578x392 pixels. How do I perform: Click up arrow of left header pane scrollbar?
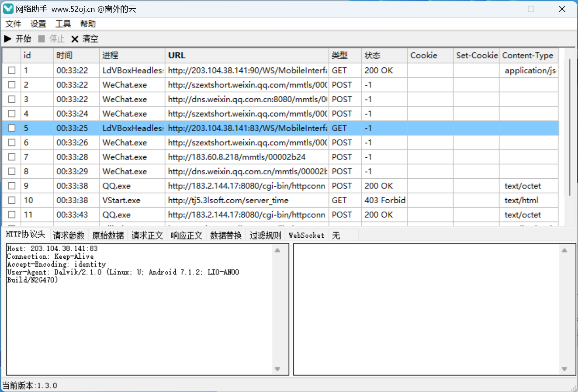tap(277, 250)
